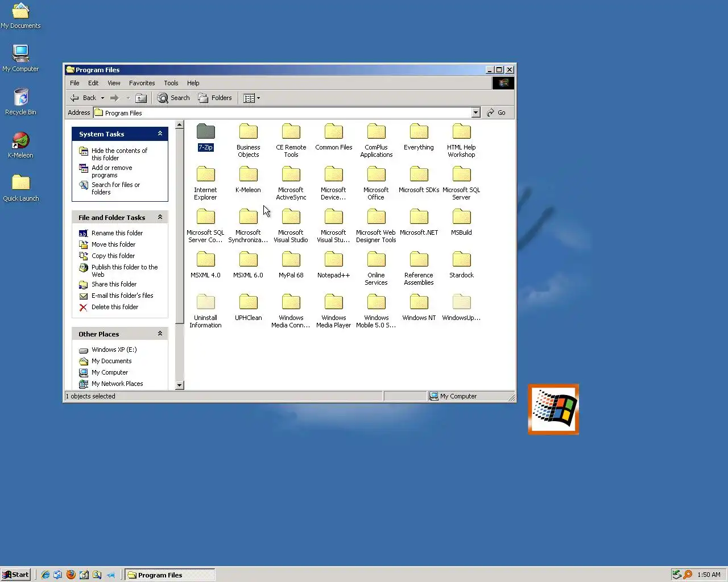Open the Help menu
This screenshot has width=728, height=582.
pos(193,83)
